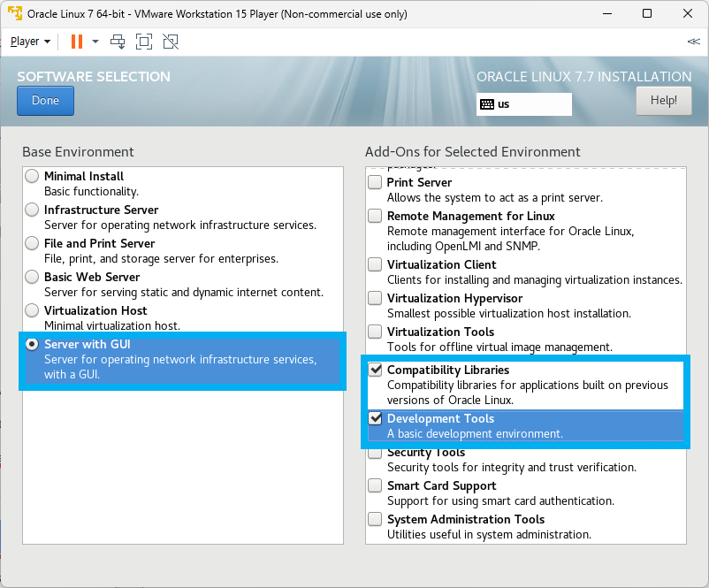This screenshot has width=709, height=588.
Task: Open the Player menu
Action: click(x=30, y=42)
